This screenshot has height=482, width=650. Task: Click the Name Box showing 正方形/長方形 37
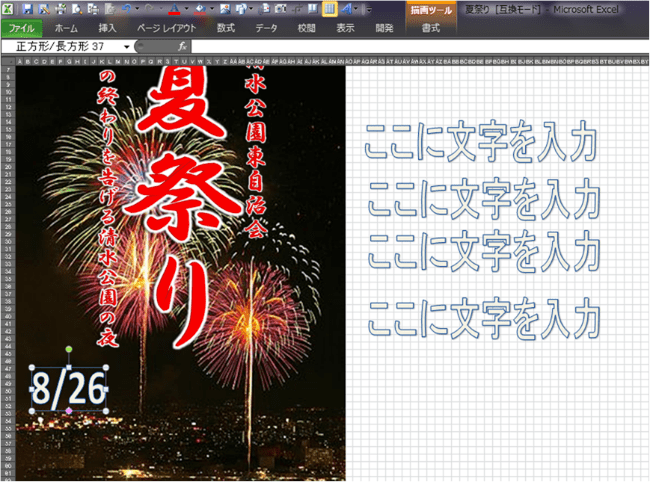(x=60, y=47)
